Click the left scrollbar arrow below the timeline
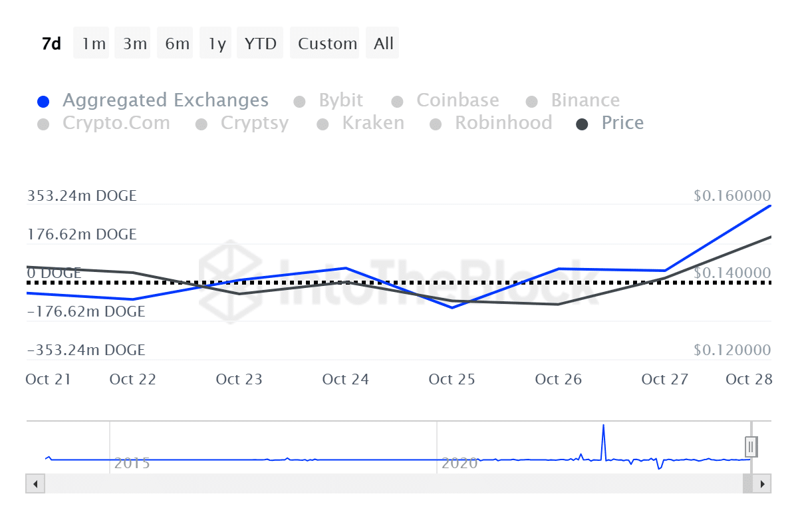Image resolution: width=798 pixels, height=532 pixels. pyautogui.click(x=35, y=484)
